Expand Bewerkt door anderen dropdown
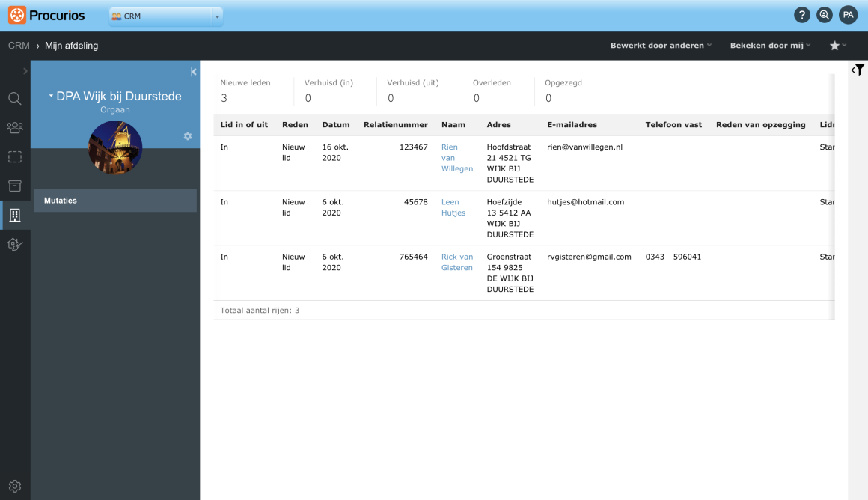Screen dimensions: 868x500 point(661,46)
